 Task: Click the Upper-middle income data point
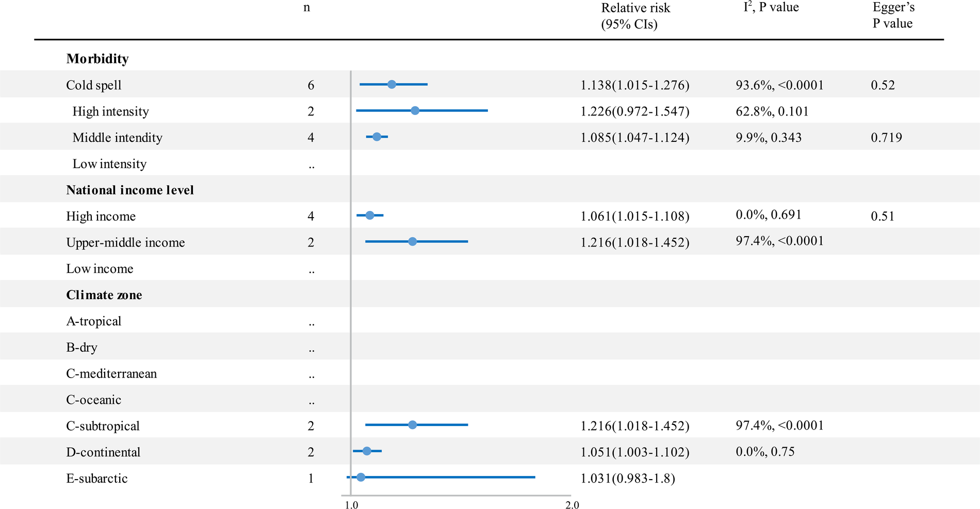point(412,241)
